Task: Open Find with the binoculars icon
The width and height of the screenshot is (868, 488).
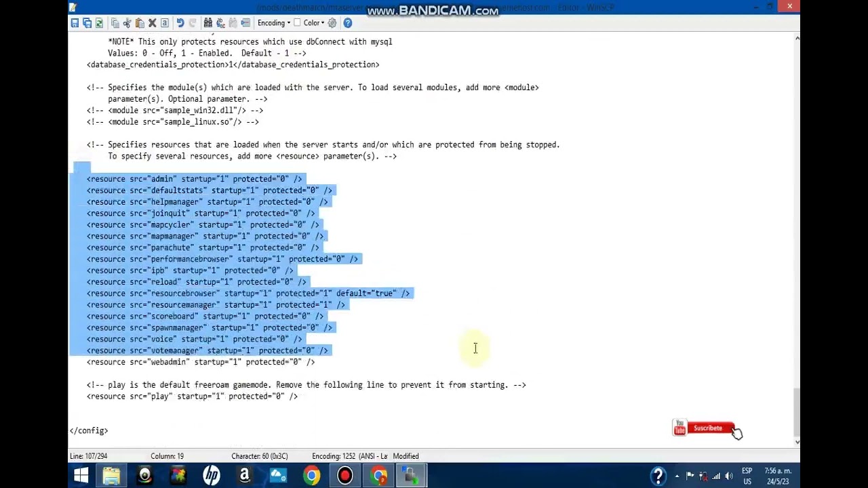Action: tap(208, 23)
